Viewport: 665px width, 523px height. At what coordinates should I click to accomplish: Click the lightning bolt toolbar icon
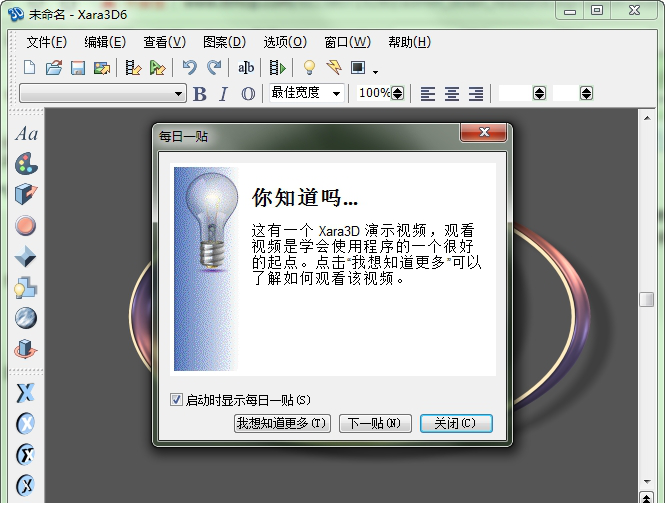point(334,67)
